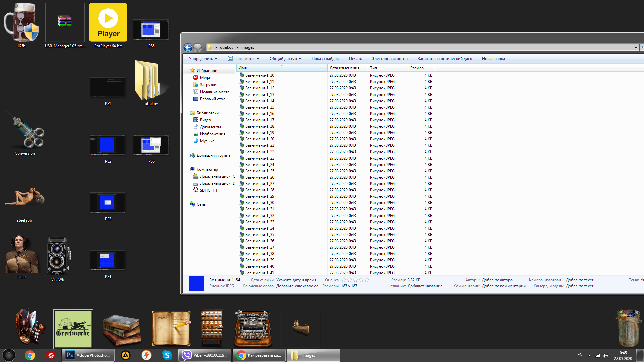Launch Skype icon in taskbar
The image size is (644, 362).
[x=167, y=355]
